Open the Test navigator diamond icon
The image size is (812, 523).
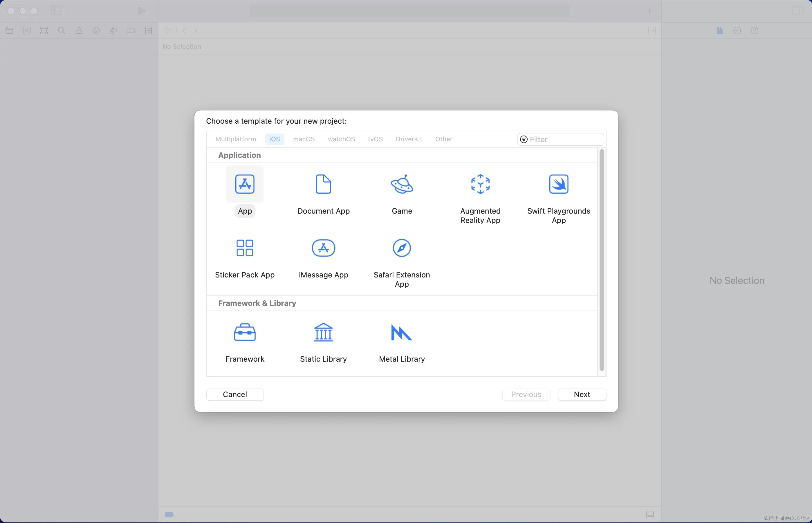(x=96, y=30)
